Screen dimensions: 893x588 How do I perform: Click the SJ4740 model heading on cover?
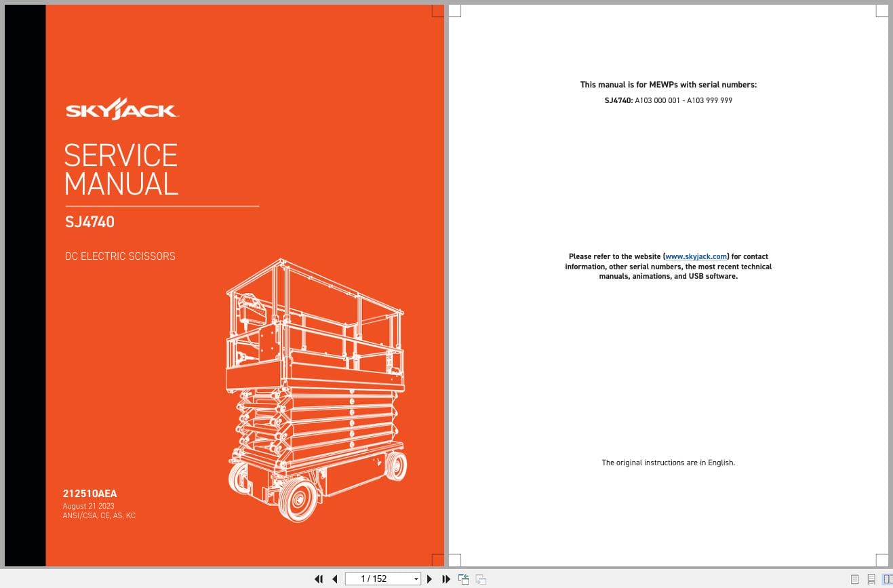click(x=90, y=222)
